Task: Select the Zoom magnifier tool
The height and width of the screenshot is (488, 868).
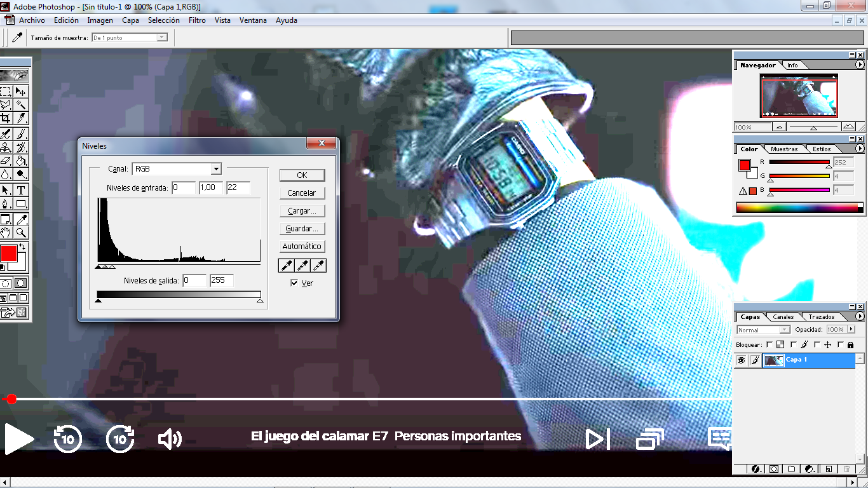Action: (x=21, y=233)
